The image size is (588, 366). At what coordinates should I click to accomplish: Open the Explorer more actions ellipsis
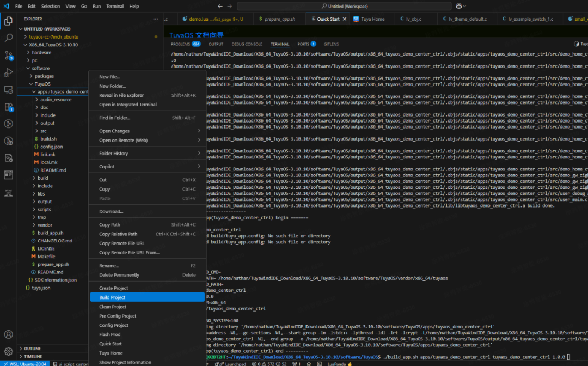156,19
